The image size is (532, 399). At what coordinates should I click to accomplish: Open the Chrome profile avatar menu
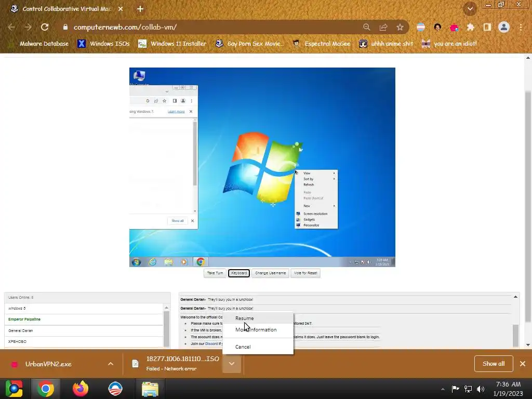tap(504, 27)
